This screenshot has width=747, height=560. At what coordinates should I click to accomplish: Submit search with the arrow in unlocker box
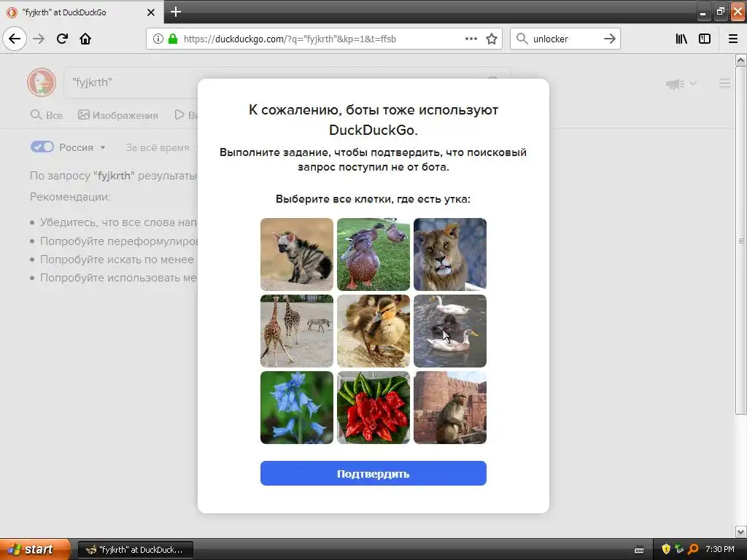pyautogui.click(x=610, y=39)
